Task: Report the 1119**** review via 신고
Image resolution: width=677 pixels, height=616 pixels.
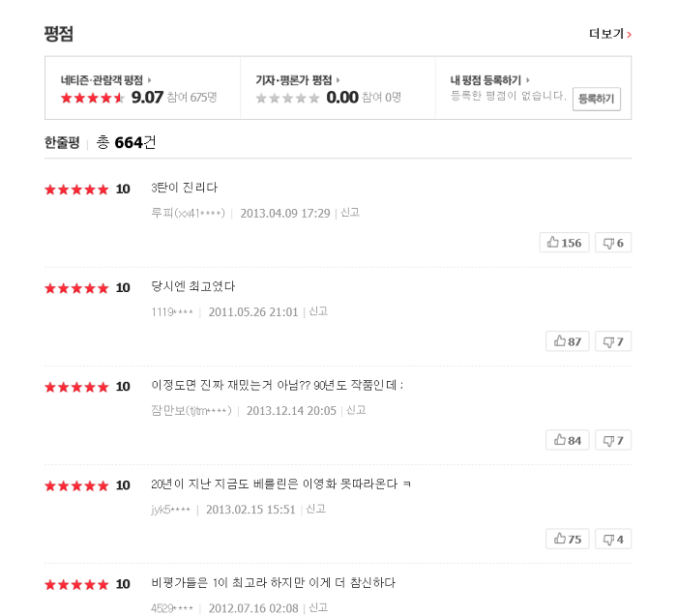Action: [x=318, y=311]
